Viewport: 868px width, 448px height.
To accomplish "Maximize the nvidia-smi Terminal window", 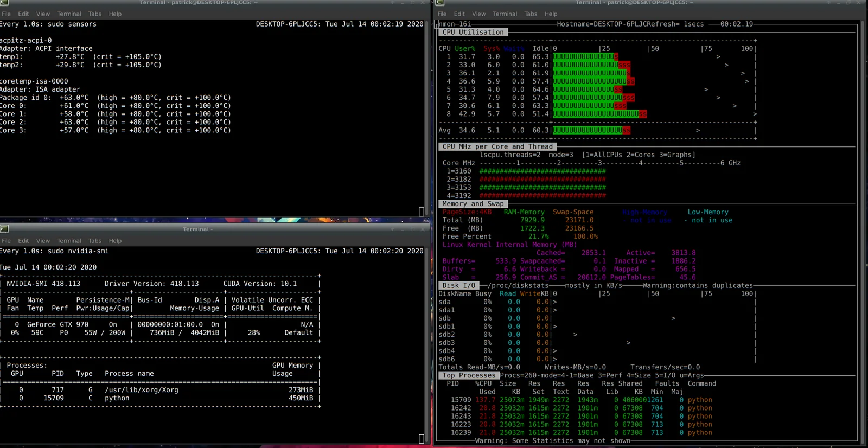I will [x=412, y=229].
